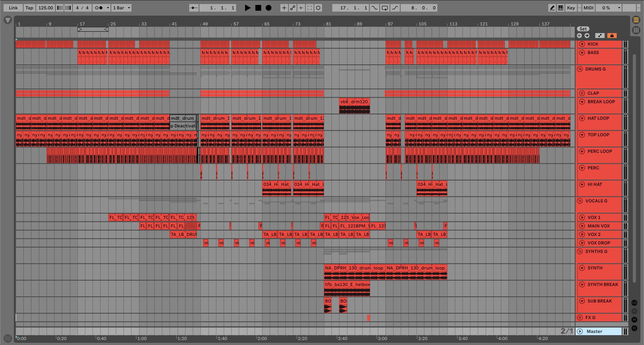Enter Key Map Mode
The image size is (644, 345).
(x=571, y=8)
